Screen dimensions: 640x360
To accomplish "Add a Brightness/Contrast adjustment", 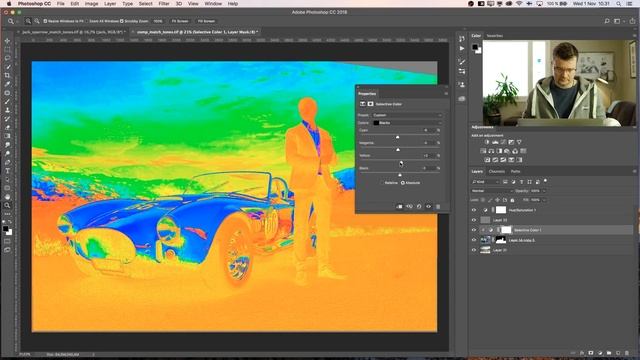I will pos(487,142).
